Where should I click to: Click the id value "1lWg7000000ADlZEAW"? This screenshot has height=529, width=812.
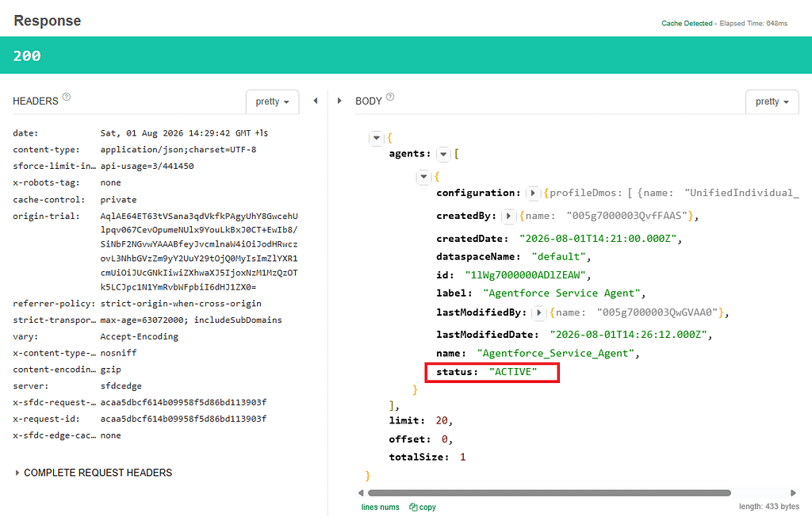click(525, 275)
